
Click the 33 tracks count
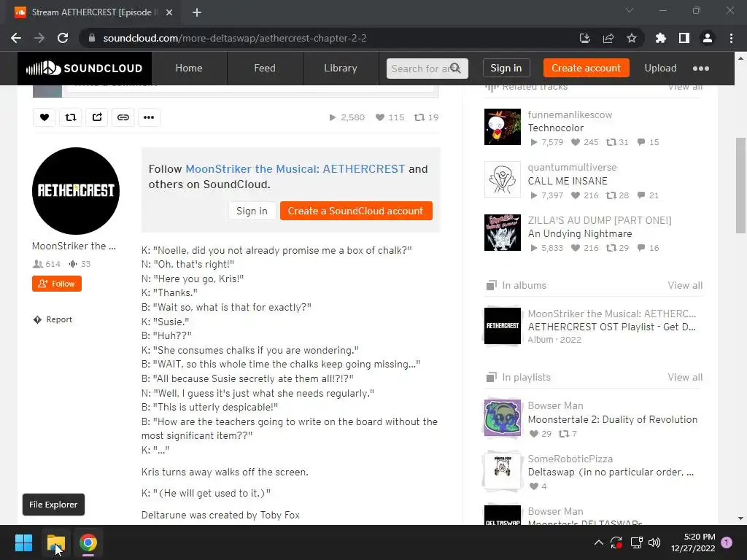(x=80, y=264)
